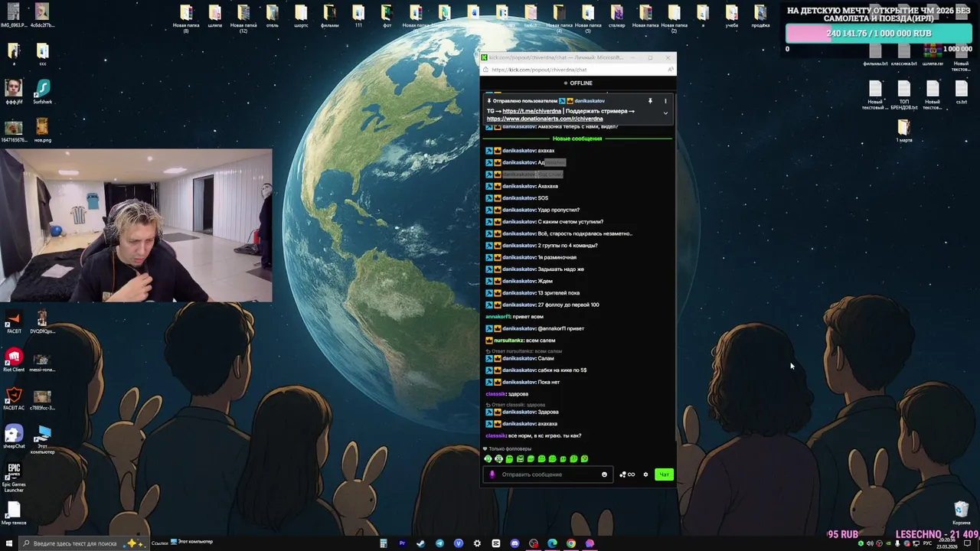Open the 1 марта folder
Screen dimensions: 980x551
point(904,130)
